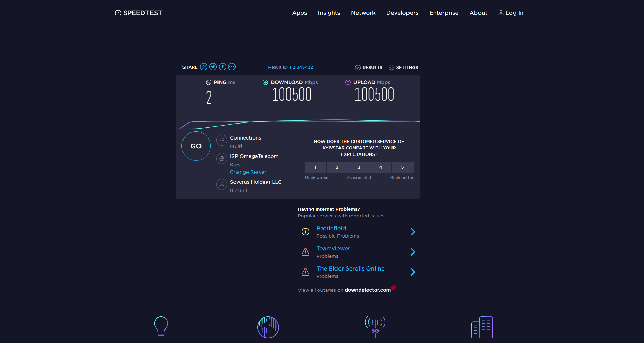Click the Multi connections mode text
This screenshot has height=343, width=644.
point(236,146)
